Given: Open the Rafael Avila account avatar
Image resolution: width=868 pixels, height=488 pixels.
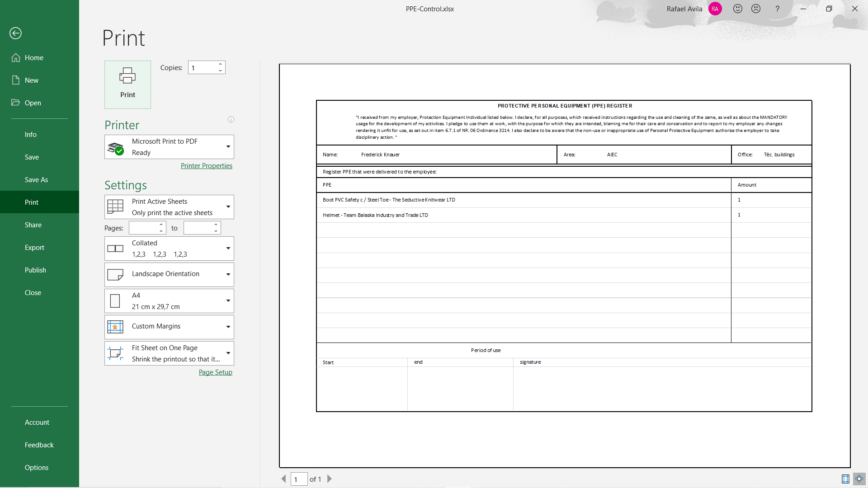Looking at the screenshot, I should pyautogui.click(x=715, y=9).
